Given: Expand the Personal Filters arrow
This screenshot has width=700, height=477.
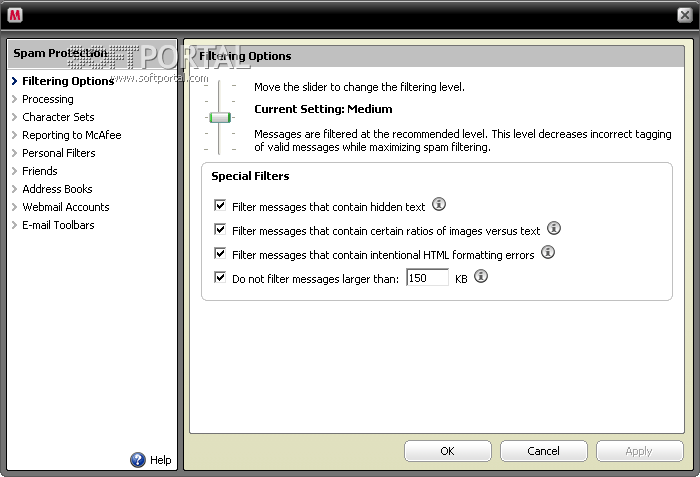Looking at the screenshot, I should click(x=14, y=153).
